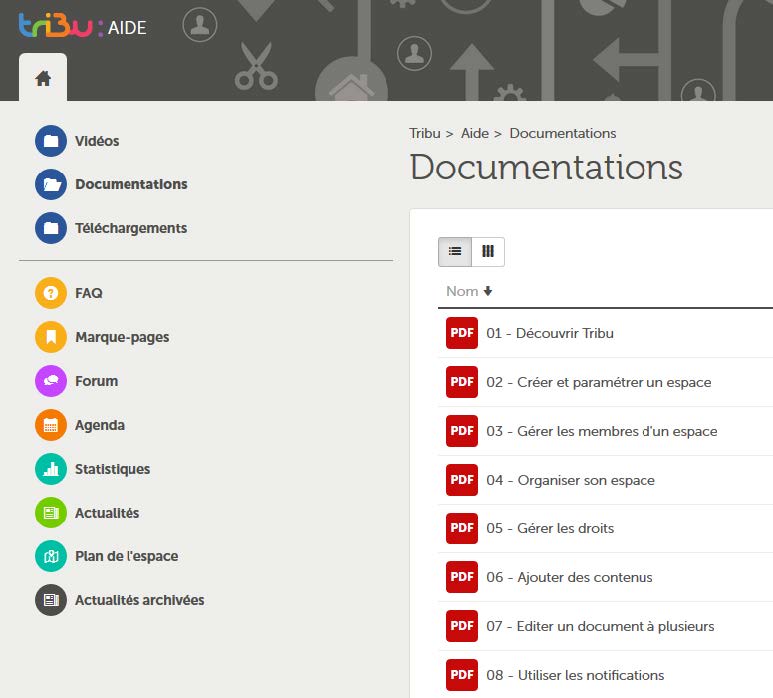Viewport: 773px width, 698px height.
Task: Open '05 - Gérer les droits'
Action: pos(550,528)
